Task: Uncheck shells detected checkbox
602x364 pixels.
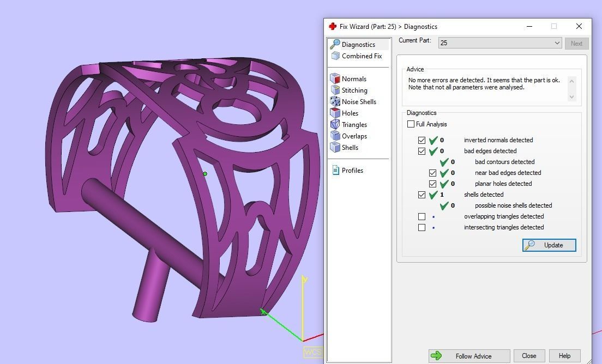Action: [x=422, y=195]
